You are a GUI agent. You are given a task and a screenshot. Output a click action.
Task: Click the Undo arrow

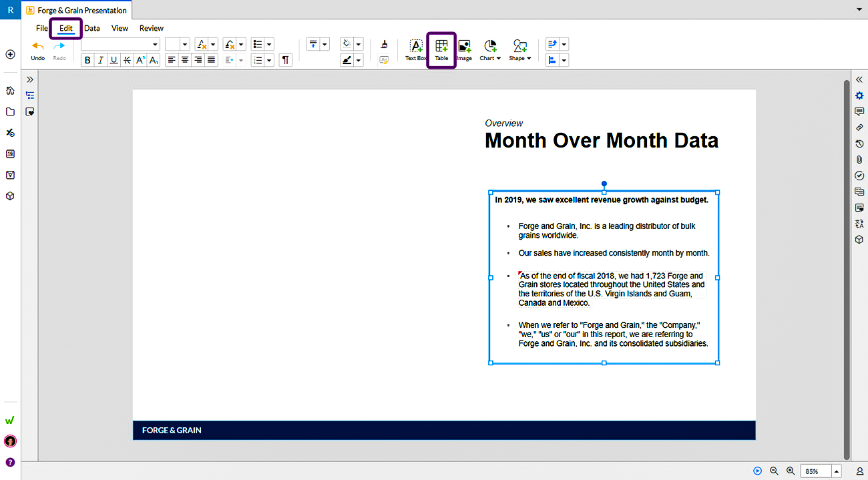(x=37, y=45)
